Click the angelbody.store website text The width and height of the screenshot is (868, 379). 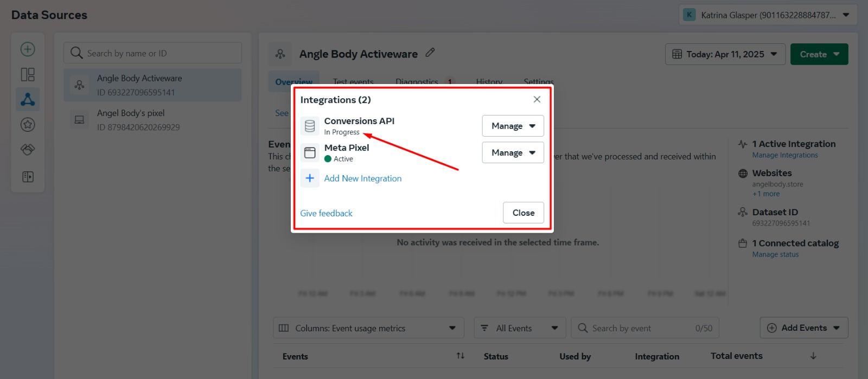[x=778, y=184]
